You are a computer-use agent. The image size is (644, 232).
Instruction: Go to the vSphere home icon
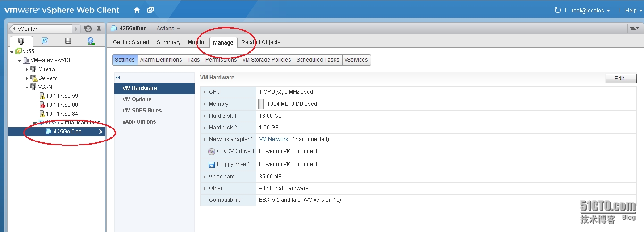click(137, 10)
